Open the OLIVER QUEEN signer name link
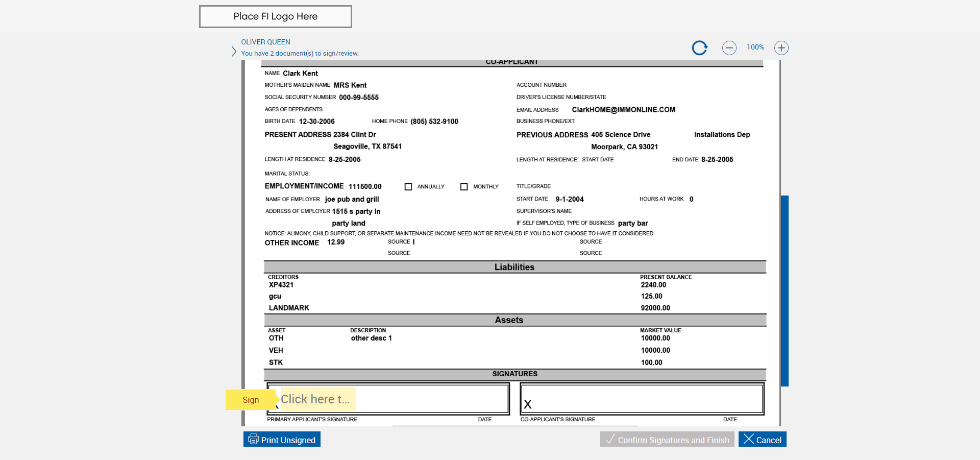The height and width of the screenshot is (460, 980). click(x=265, y=42)
